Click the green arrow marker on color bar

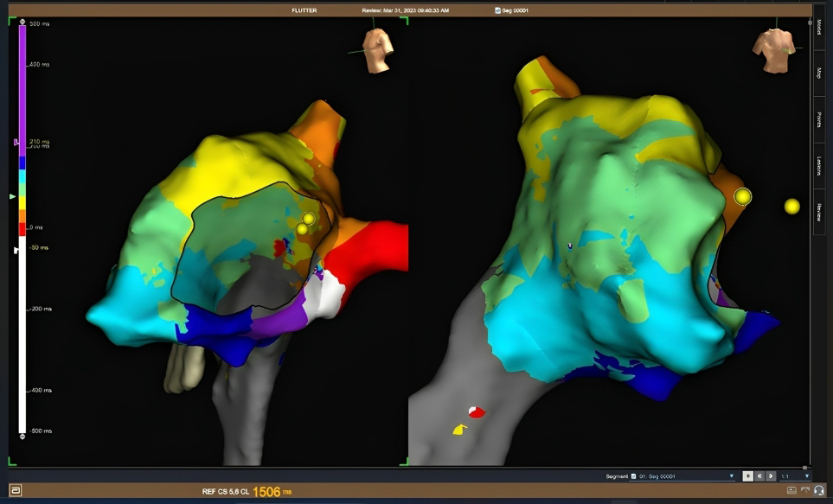point(12,197)
